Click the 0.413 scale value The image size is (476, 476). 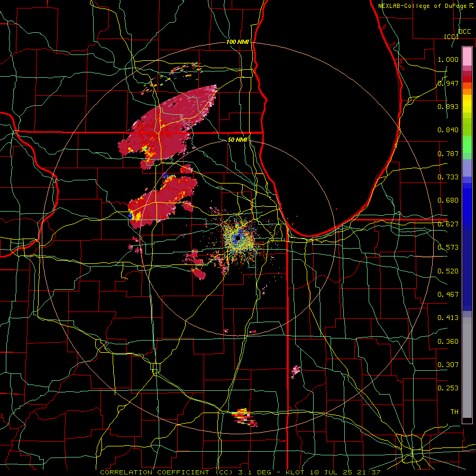[448, 318]
